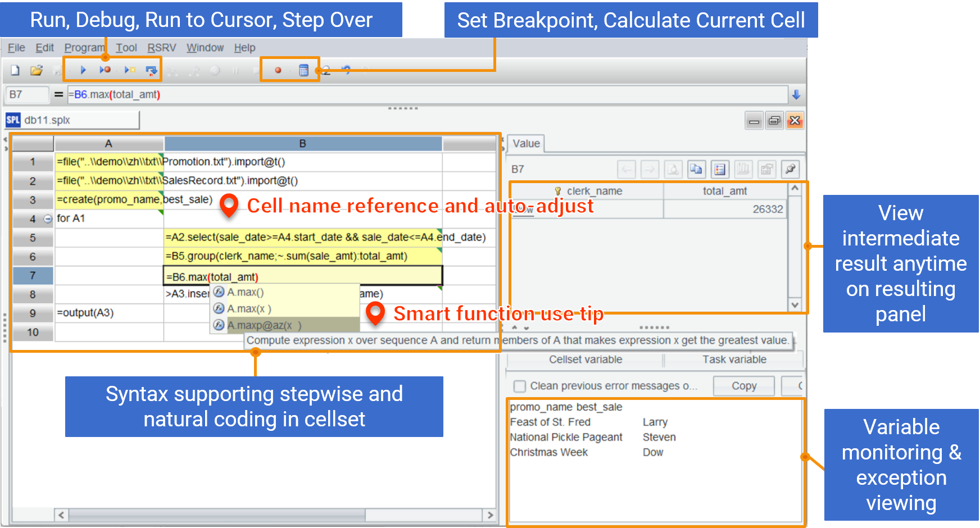Screen dimensions: 980x528
Task: Expand the formula bar with the blue down arrow
Action: tap(796, 95)
